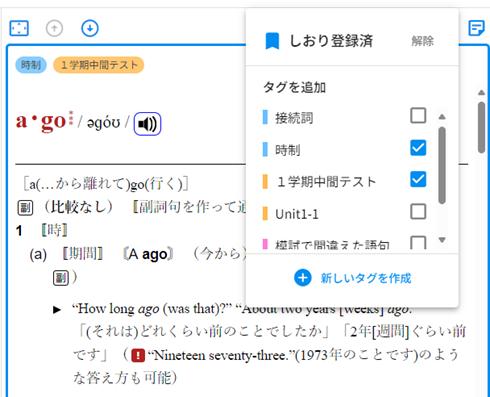Click the [期間] label in sense (a)

coord(83,254)
